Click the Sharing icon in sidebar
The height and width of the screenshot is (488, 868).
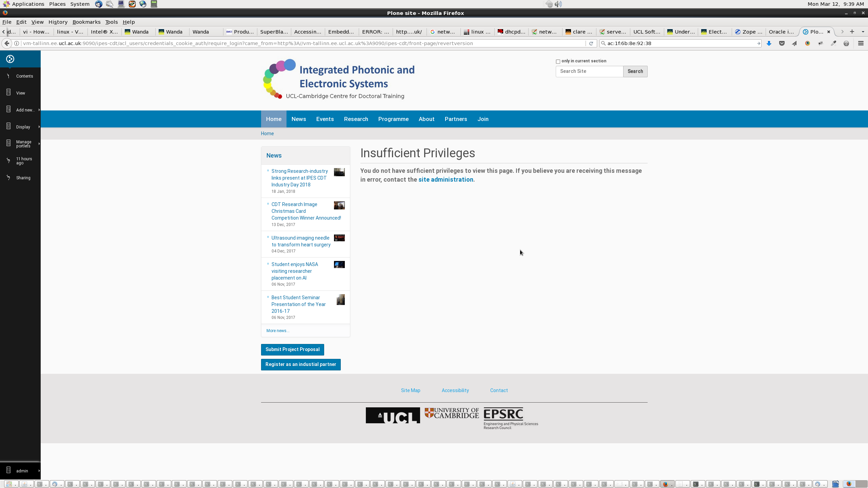8,178
